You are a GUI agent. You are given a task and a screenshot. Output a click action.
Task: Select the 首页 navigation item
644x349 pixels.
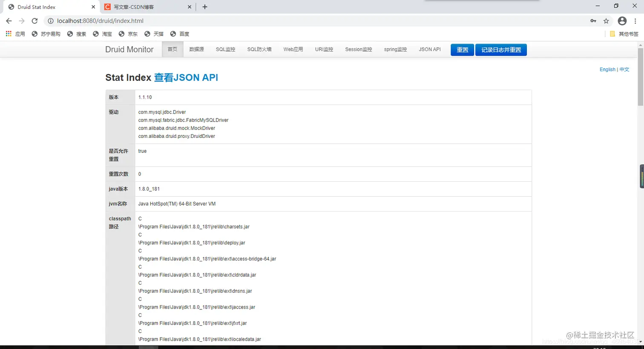click(172, 49)
